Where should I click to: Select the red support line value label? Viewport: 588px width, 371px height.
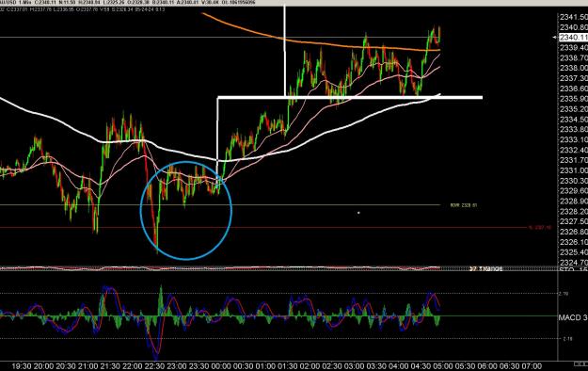[x=540, y=227]
